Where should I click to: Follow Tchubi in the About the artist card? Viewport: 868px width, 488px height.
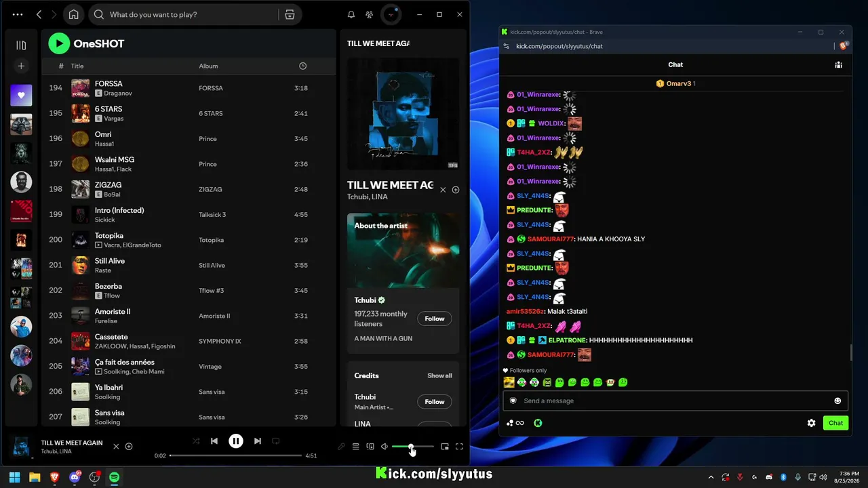pyautogui.click(x=435, y=319)
